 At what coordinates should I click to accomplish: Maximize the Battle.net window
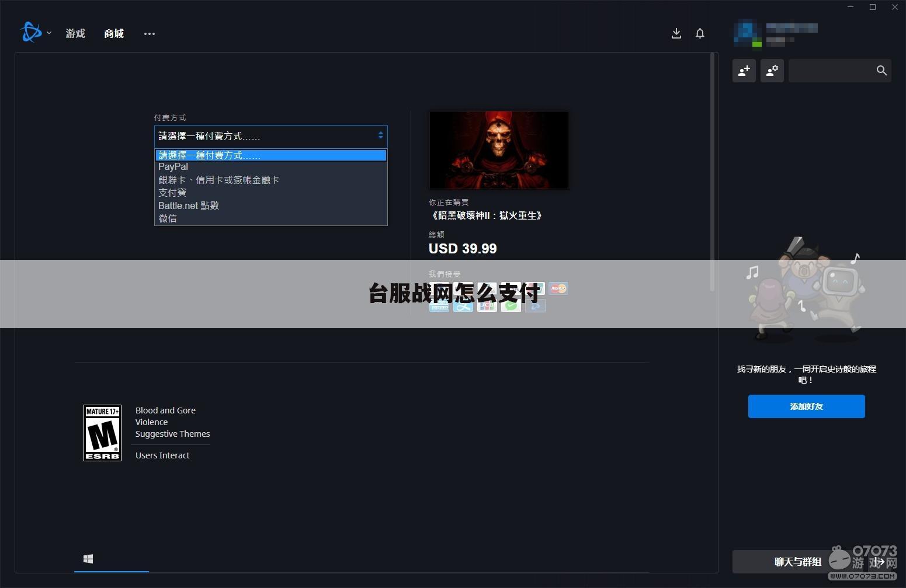point(873,7)
